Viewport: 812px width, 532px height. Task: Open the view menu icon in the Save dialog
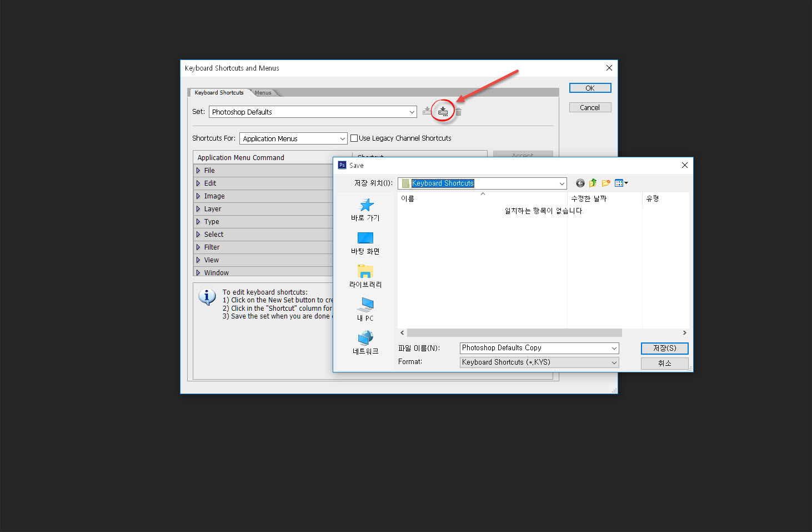[621, 183]
